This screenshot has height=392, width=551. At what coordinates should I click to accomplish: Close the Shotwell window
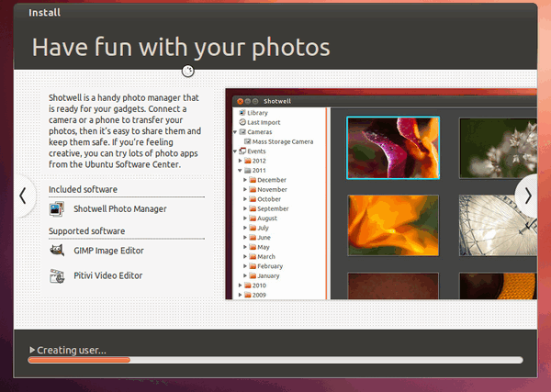[x=241, y=100]
